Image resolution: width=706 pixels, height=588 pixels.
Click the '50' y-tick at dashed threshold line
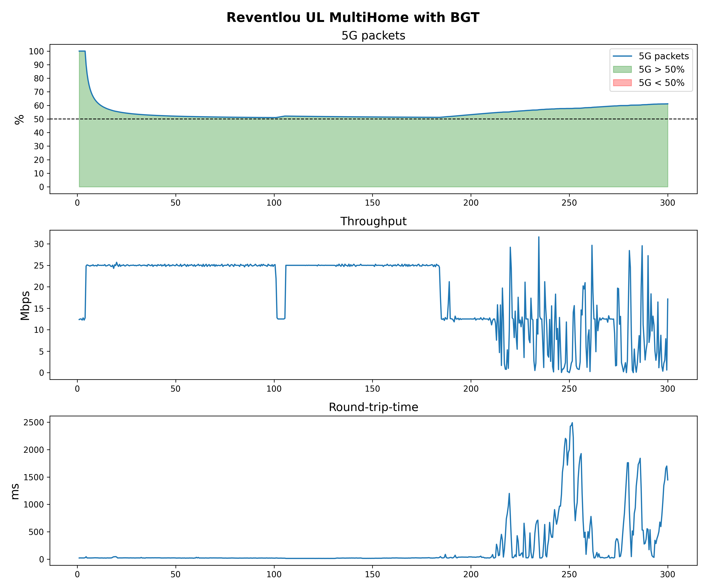pyautogui.click(x=39, y=119)
